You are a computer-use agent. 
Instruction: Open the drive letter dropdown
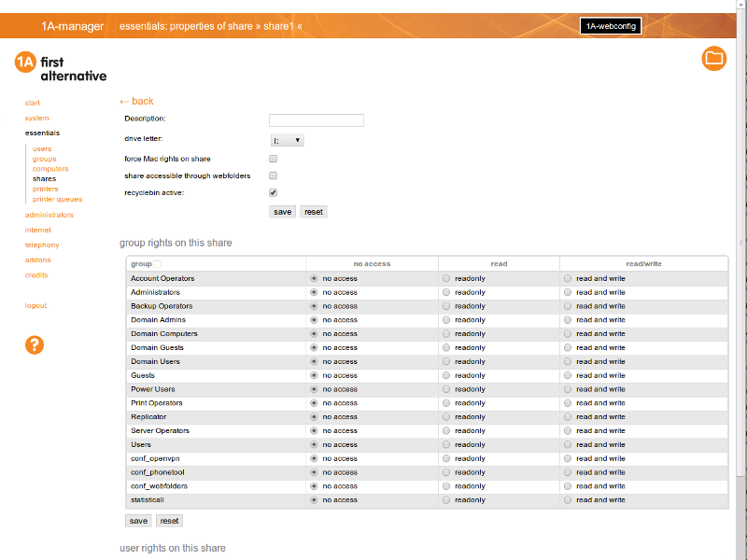(287, 140)
